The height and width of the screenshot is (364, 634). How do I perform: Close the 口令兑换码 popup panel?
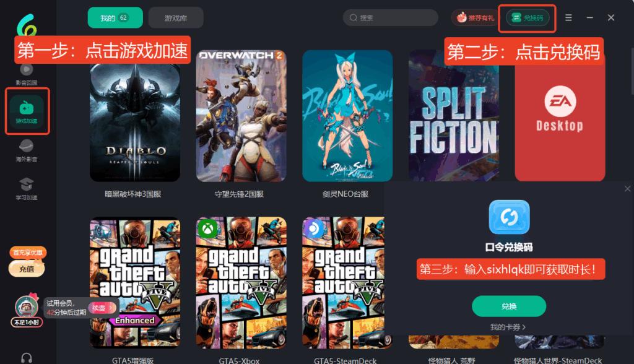click(627, 188)
